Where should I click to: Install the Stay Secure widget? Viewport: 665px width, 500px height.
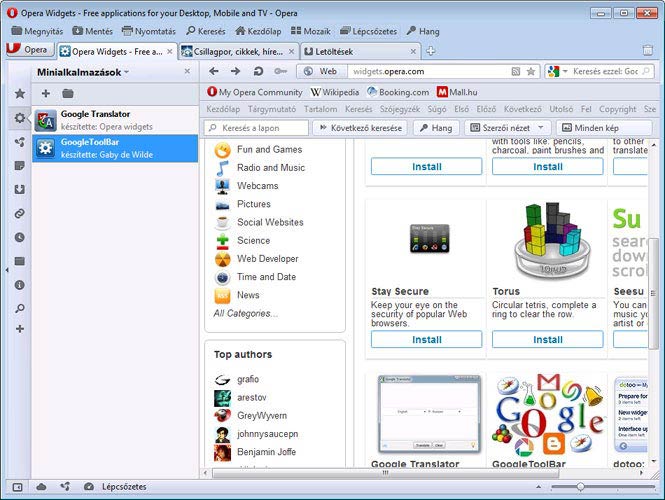(x=427, y=339)
